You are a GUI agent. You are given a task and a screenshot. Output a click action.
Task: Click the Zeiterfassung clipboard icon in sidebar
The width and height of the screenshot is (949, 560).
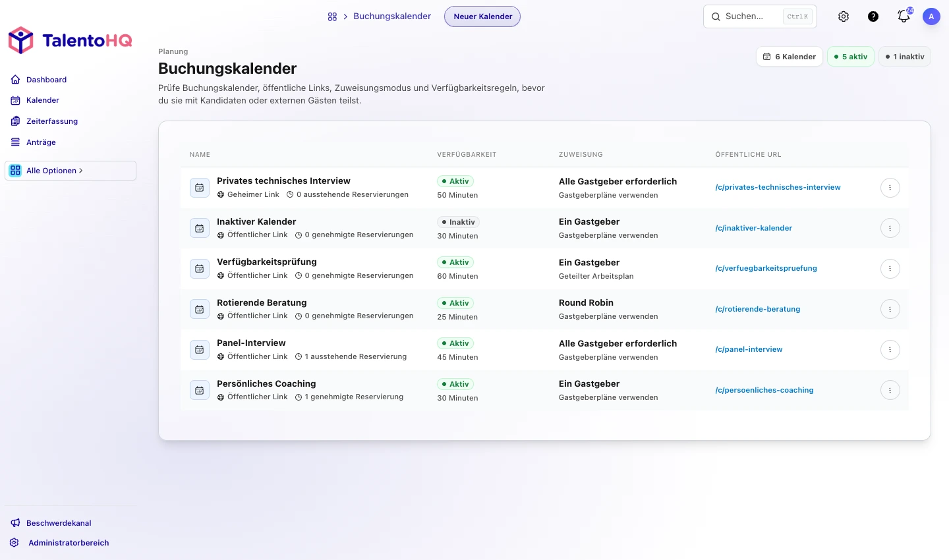tap(15, 121)
